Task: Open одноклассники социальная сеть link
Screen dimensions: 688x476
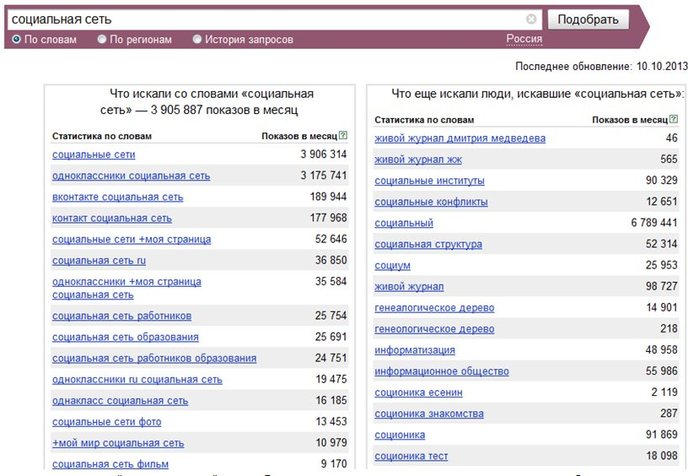Action: tap(131, 175)
